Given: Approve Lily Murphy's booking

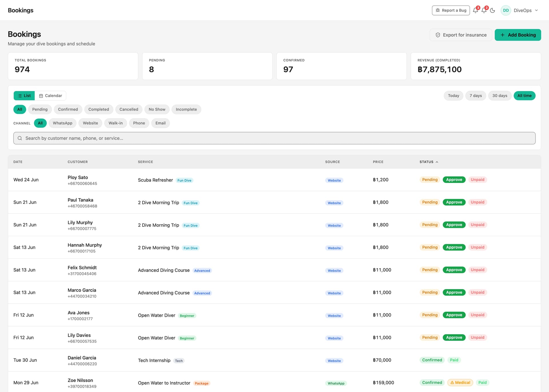Looking at the screenshot, I should tap(454, 225).
